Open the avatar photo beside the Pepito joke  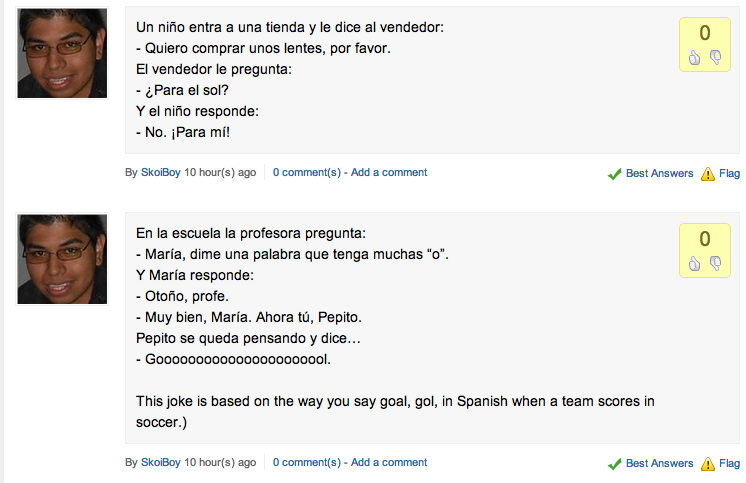62,259
